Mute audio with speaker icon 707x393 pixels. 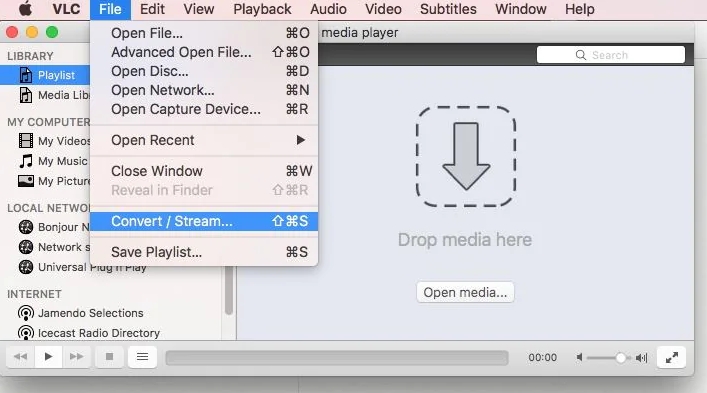click(579, 357)
